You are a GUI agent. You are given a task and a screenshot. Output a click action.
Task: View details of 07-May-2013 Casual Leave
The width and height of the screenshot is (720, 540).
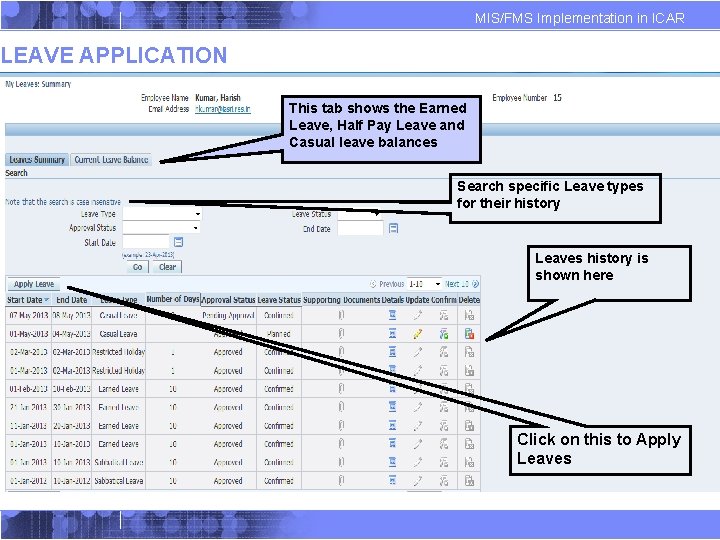pos(392,315)
